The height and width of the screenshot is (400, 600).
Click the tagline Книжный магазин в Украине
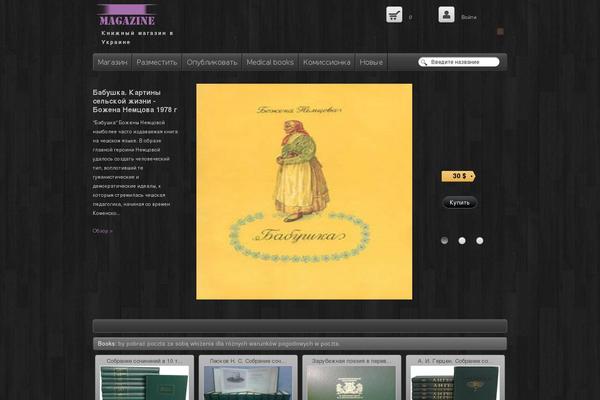[137, 38]
